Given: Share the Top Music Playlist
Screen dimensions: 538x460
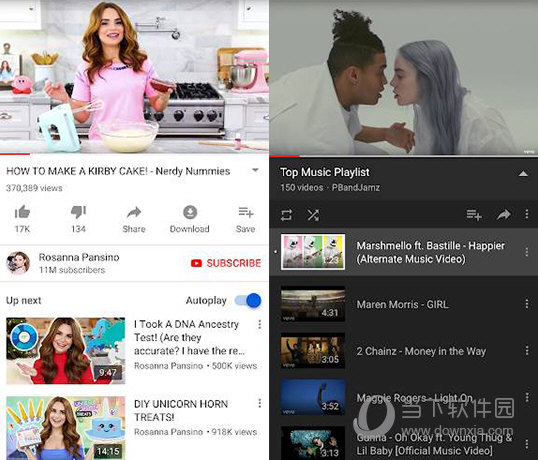Looking at the screenshot, I should (x=503, y=215).
